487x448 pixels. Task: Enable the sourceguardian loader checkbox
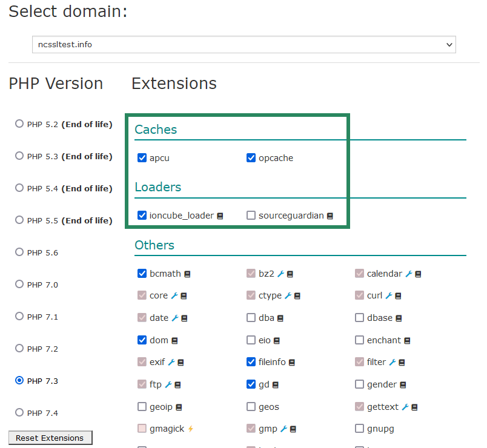251,216
